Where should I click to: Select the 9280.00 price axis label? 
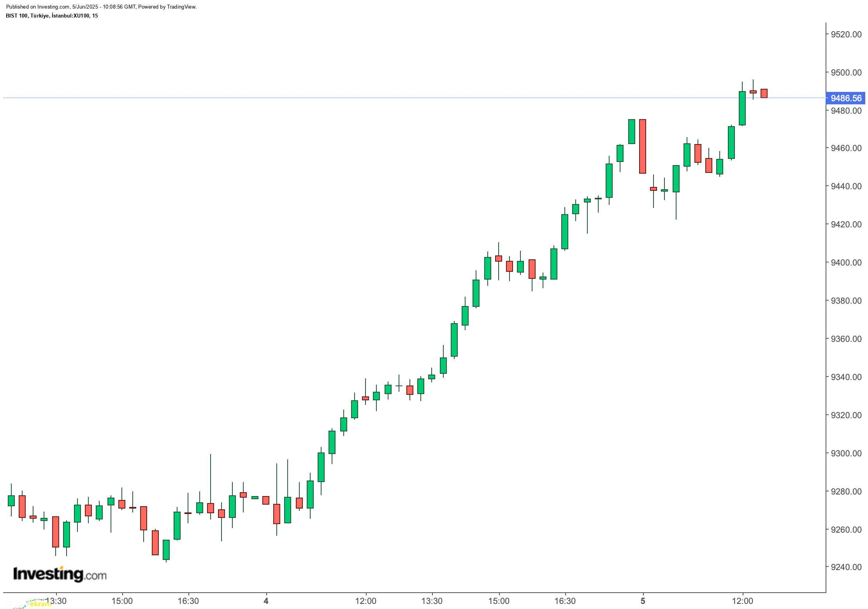846,491
